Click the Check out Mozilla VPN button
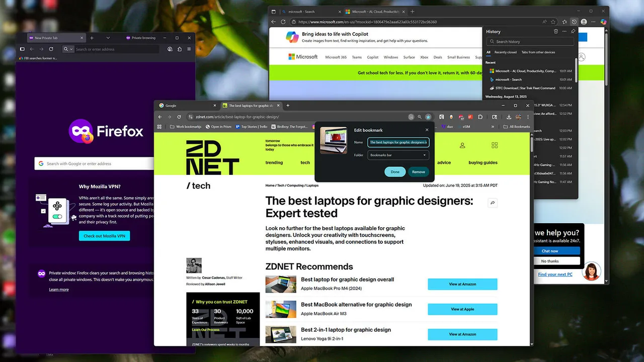 (104, 236)
